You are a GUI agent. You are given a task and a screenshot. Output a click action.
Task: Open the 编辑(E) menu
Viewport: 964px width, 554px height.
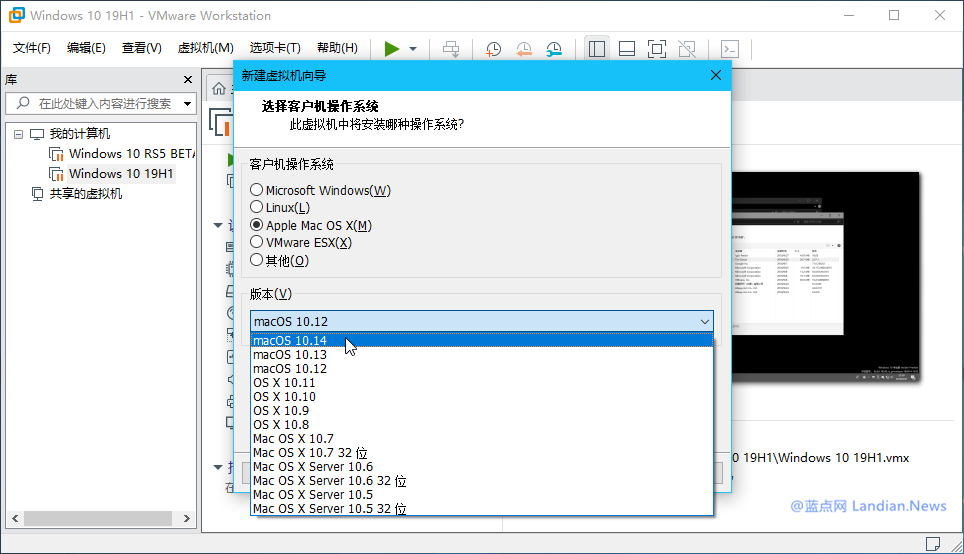(x=86, y=48)
